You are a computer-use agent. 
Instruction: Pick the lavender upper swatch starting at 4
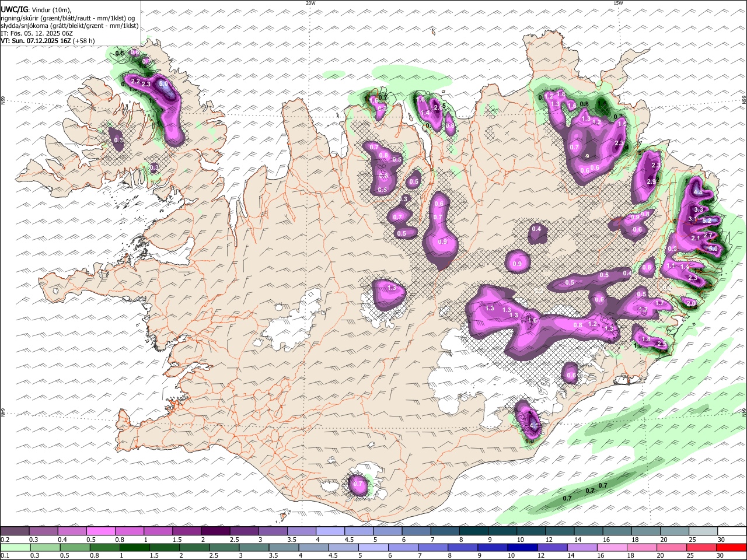[330, 531]
